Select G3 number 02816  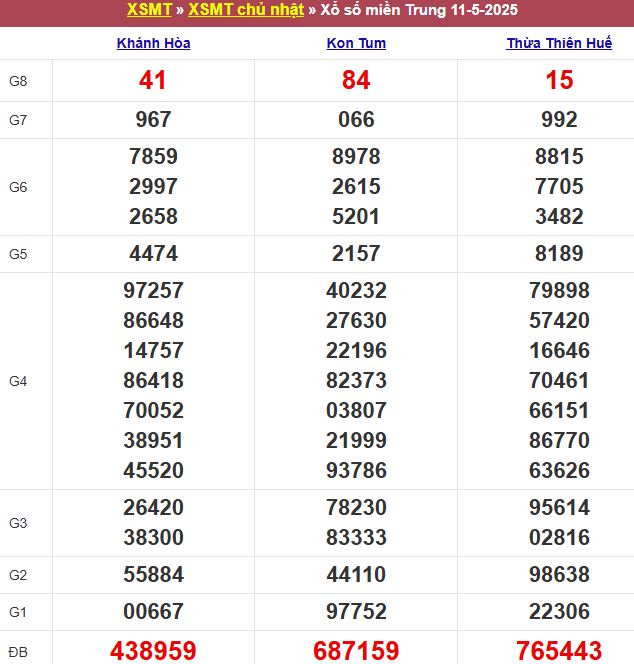[x=559, y=537]
